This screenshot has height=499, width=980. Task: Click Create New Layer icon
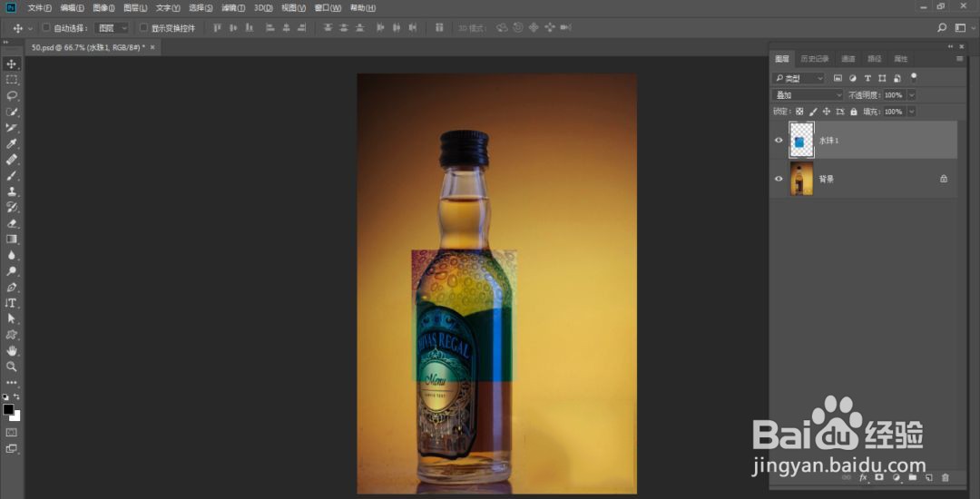pyautogui.click(x=929, y=478)
